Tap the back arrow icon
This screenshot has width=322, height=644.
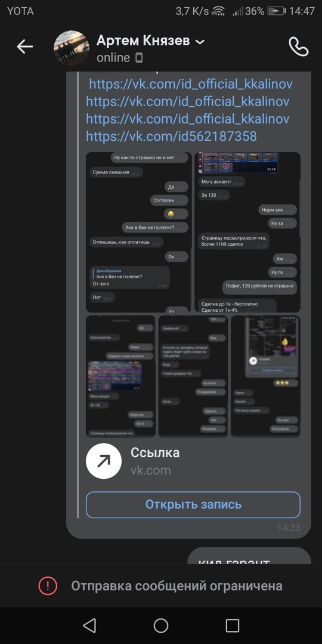point(24,47)
